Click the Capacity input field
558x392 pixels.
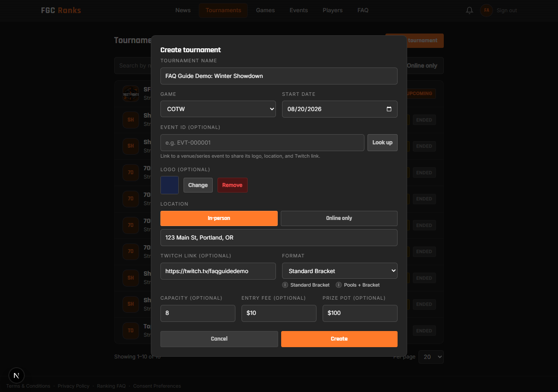(198, 313)
